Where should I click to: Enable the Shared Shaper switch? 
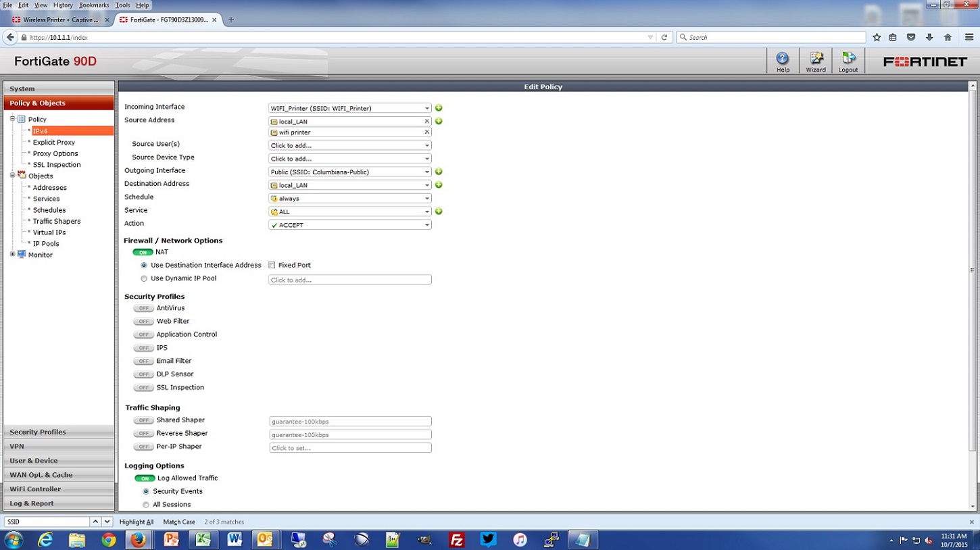[x=143, y=420]
